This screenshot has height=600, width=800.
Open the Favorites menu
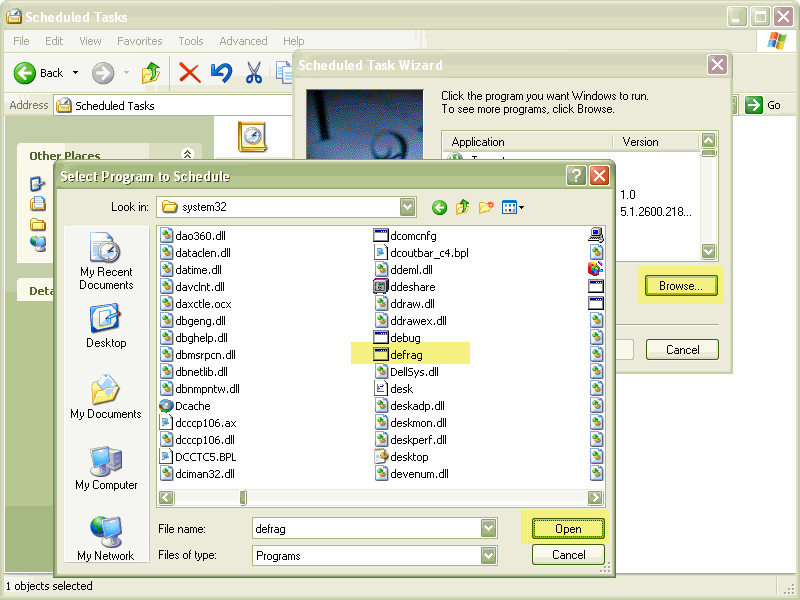[139, 41]
